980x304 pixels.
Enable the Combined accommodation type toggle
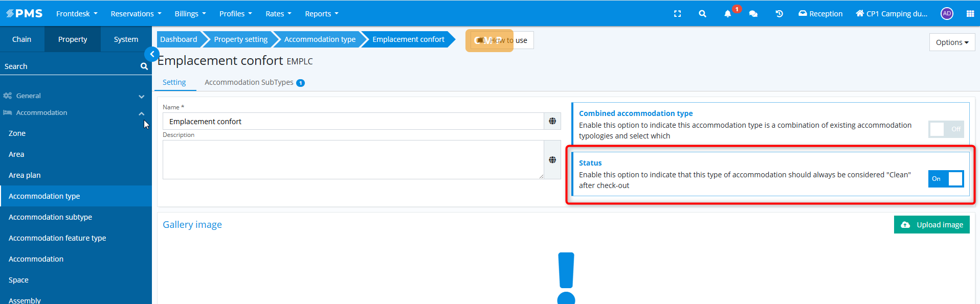(x=946, y=129)
